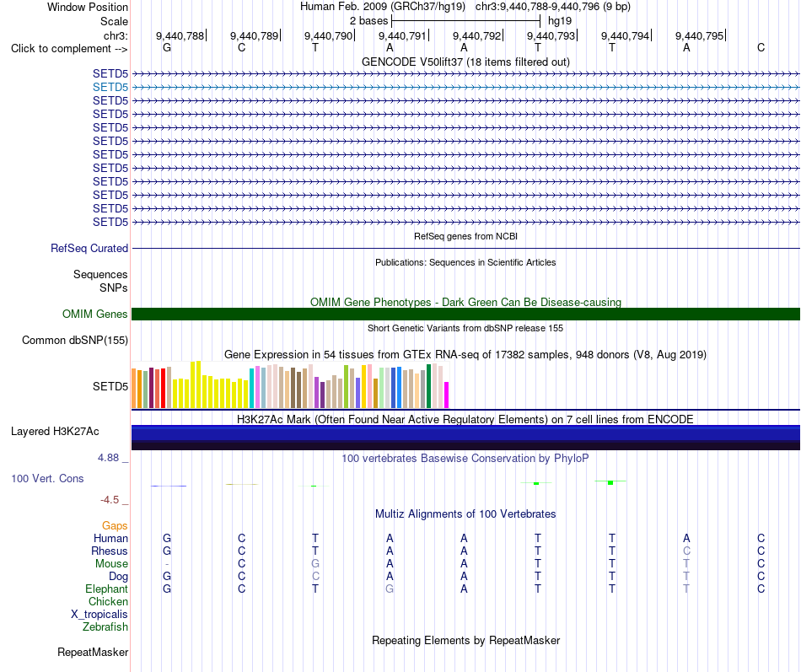
Task: Select the Zebrafish species label
Action: click(x=105, y=626)
